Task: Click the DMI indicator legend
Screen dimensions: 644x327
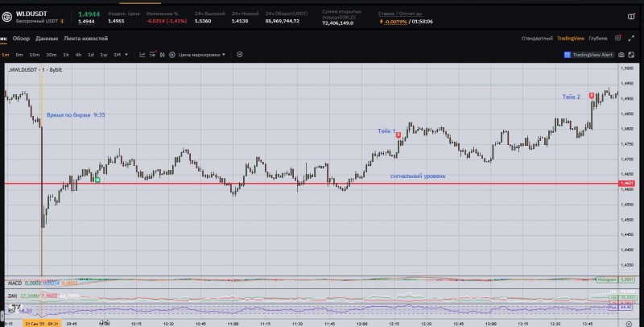Action: pos(43,296)
